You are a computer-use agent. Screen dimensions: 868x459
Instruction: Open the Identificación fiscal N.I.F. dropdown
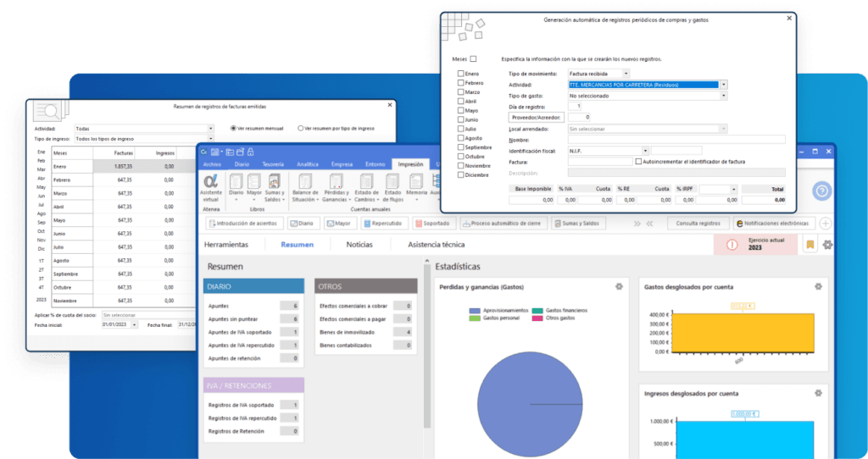click(645, 151)
